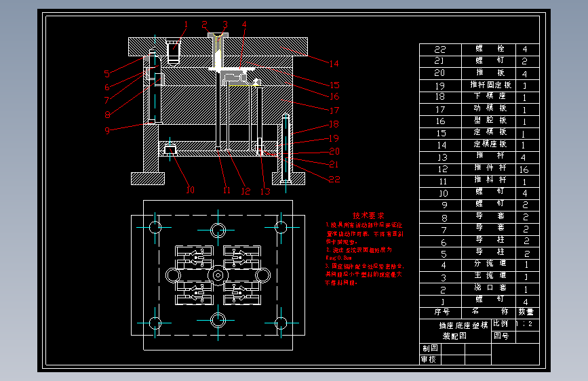
Task: Select red callout number 4 above drawing
Action: click(x=244, y=24)
